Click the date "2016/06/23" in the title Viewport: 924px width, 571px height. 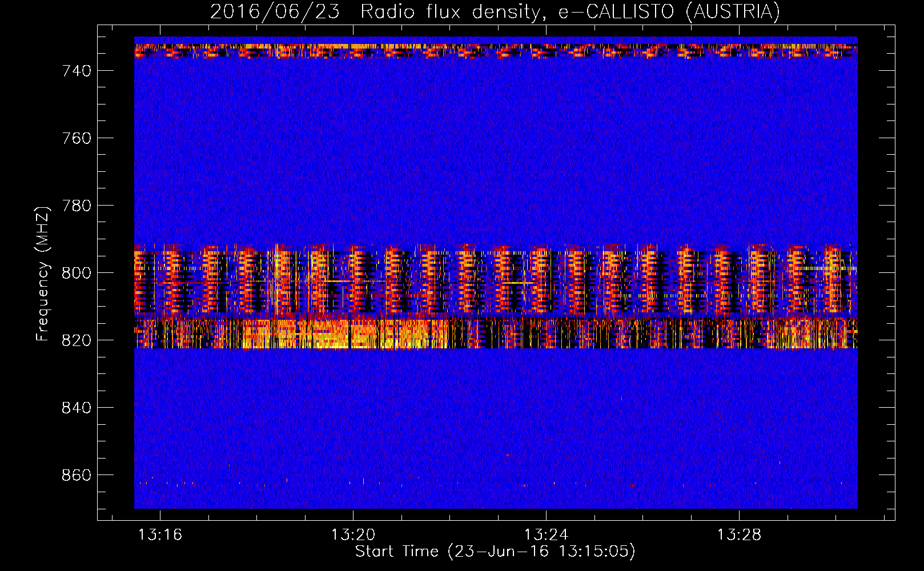click(275, 12)
